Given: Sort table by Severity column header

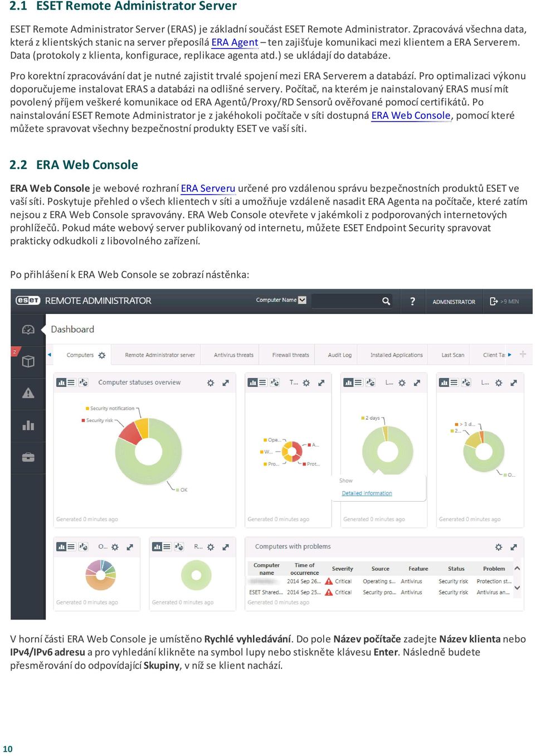Looking at the screenshot, I should [x=342, y=569].
